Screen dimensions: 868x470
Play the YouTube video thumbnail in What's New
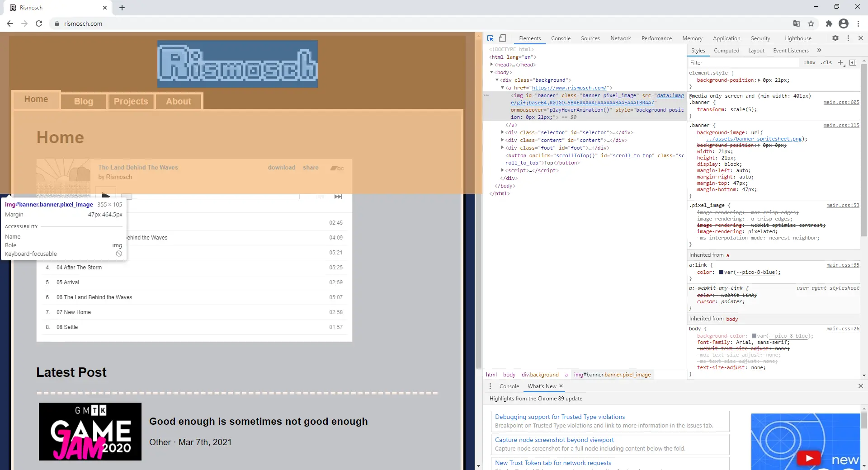click(809, 458)
